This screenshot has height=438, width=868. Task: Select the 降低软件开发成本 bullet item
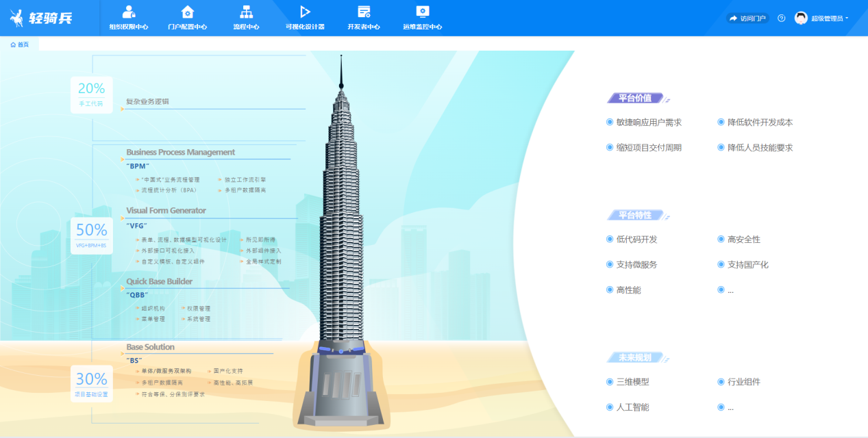[x=759, y=123]
